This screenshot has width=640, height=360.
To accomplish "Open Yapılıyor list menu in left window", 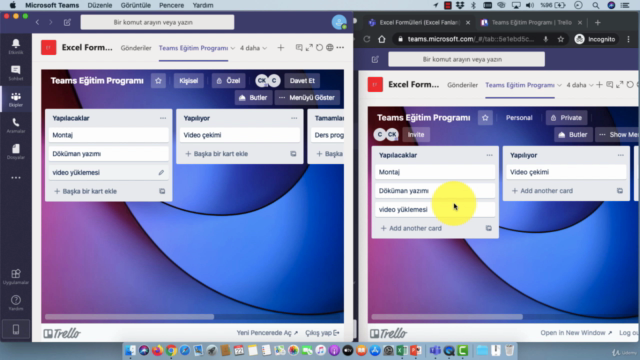I will (x=294, y=118).
